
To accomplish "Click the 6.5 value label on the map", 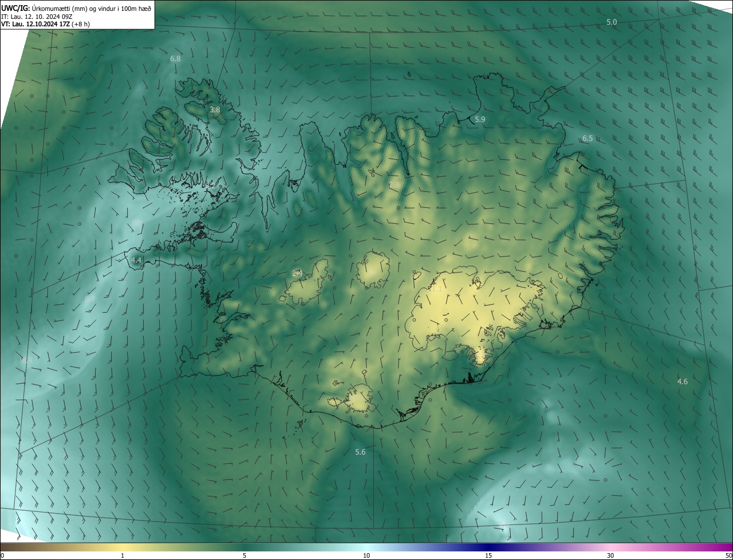I will click(588, 138).
